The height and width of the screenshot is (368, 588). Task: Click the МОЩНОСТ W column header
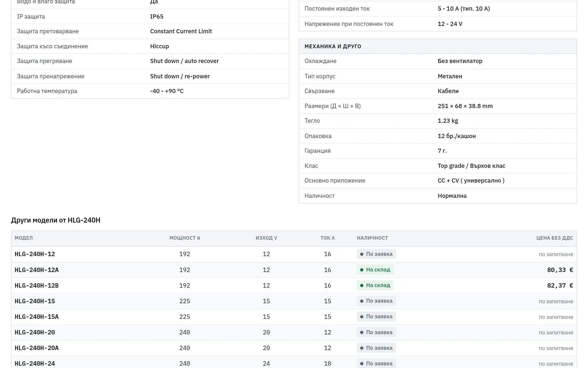[x=185, y=238]
